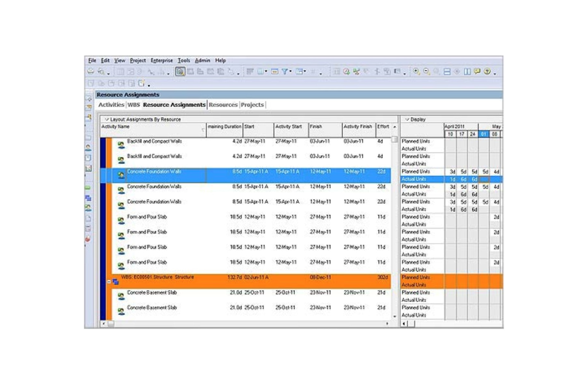Click the spreadsheet's scroll left arrow

[x=404, y=324]
